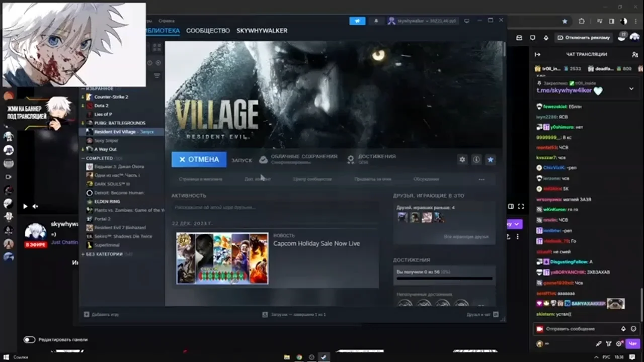This screenshot has height=362, width=644.
Task: Expand the БЕЗ КАТЕГОРИИ game group
Action: (103, 254)
